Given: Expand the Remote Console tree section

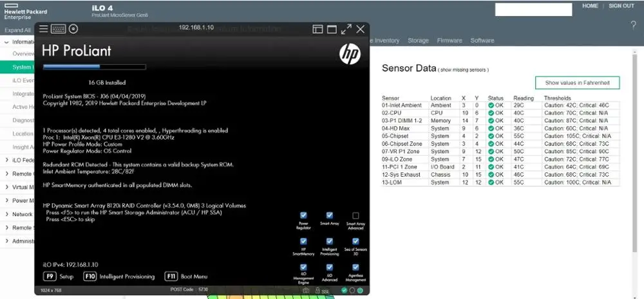Looking at the screenshot, I should [x=6, y=174].
